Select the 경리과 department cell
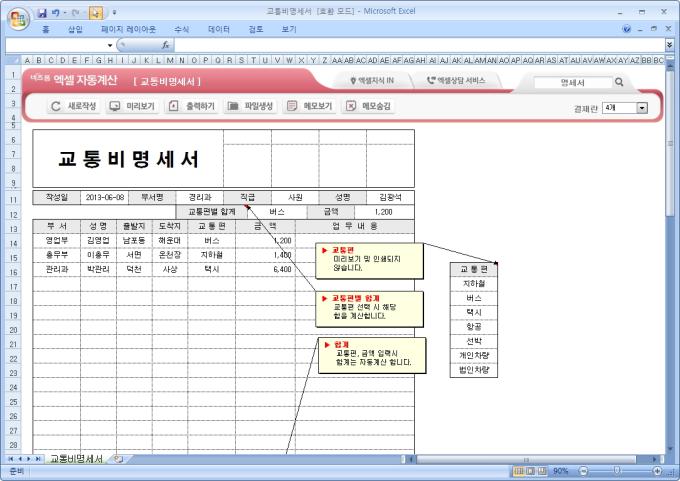Viewport: 680px width, 481px height. click(199, 197)
